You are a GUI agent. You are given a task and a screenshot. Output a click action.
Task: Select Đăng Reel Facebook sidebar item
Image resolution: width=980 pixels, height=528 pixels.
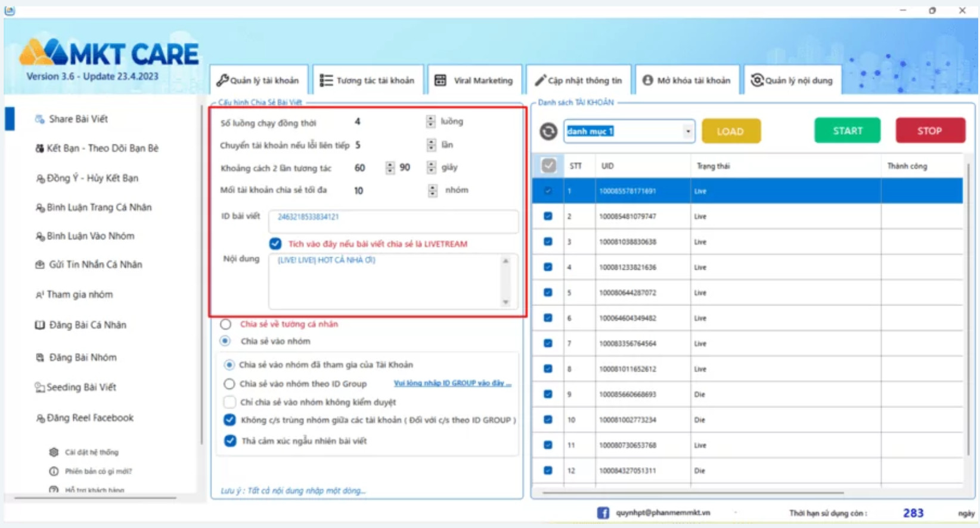(89, 418)
